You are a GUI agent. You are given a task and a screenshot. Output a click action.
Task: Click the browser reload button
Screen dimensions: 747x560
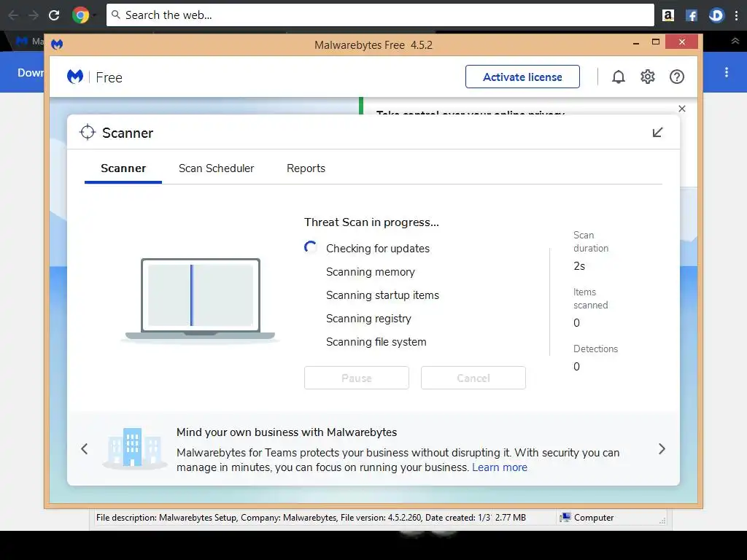pos(54,15)
